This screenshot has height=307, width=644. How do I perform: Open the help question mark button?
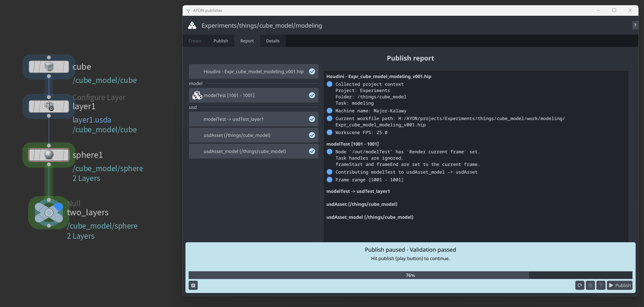coord(635,25)
